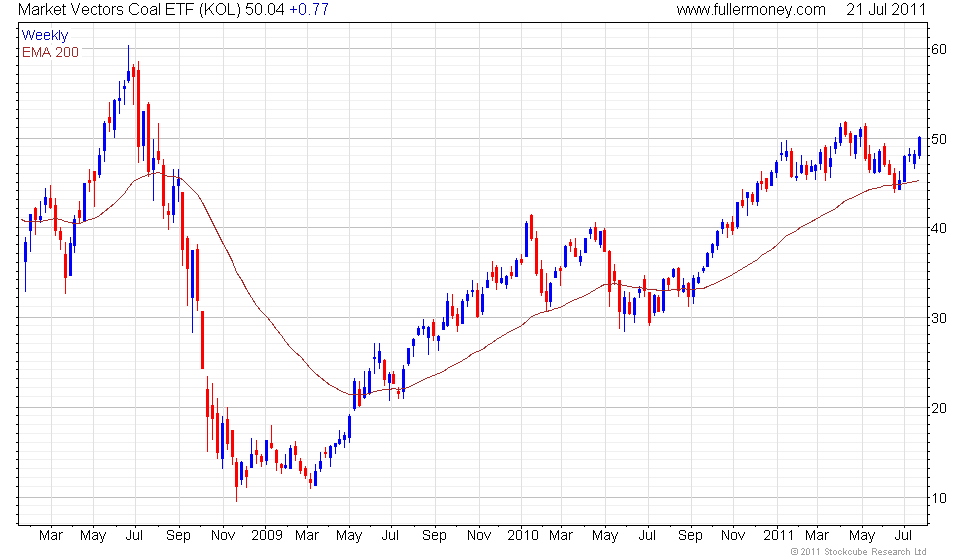Click the y-axis label '60'

(x=939, y=49)
